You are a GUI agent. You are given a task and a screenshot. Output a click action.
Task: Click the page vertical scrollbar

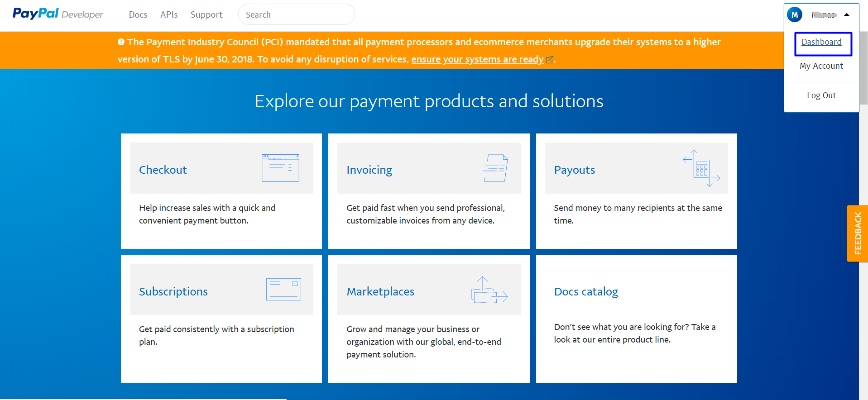pyautogui.click(x=863, y=68)
